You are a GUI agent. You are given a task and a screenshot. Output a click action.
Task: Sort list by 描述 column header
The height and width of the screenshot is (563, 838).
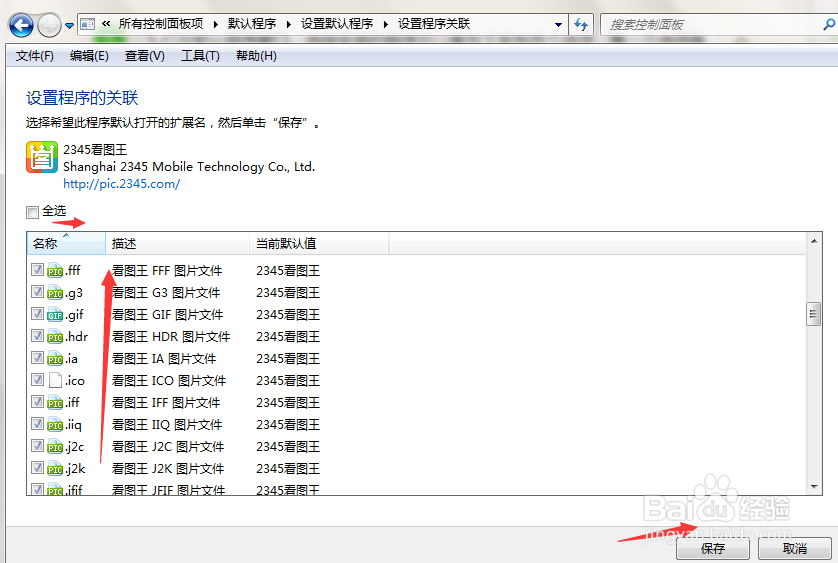click(177, 243)
